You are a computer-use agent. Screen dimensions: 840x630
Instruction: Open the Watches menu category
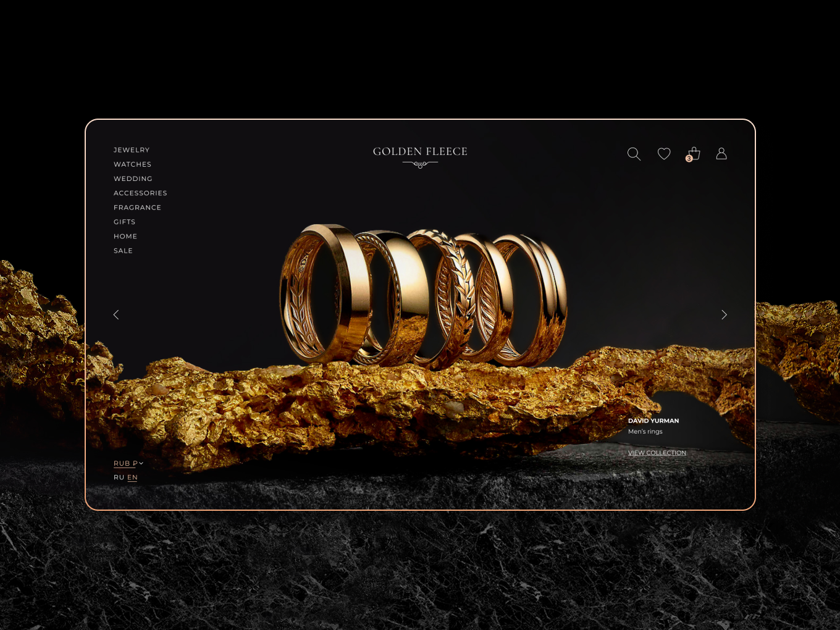[132, 164]
